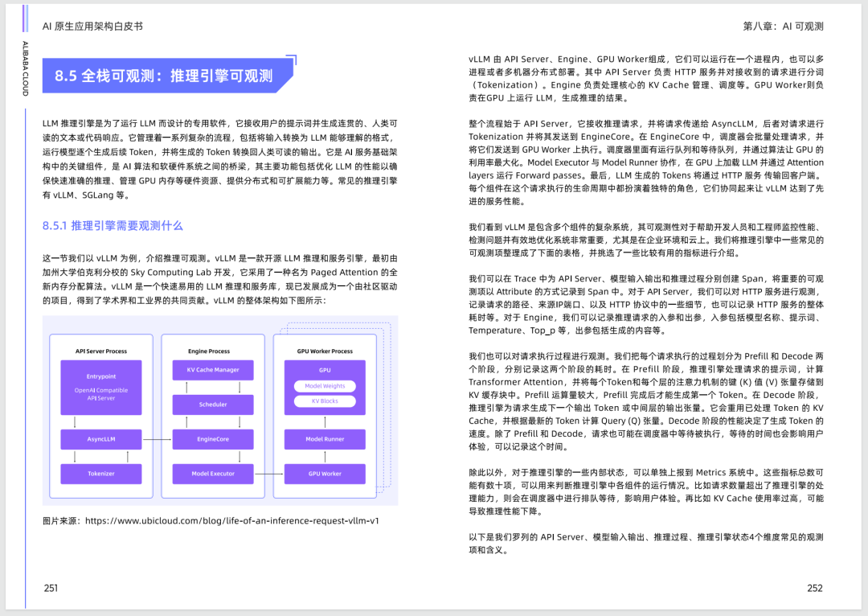
Task: Click the paragraph starting '除此以外，对于推理引擎'
Action: (x=646, y=491)
